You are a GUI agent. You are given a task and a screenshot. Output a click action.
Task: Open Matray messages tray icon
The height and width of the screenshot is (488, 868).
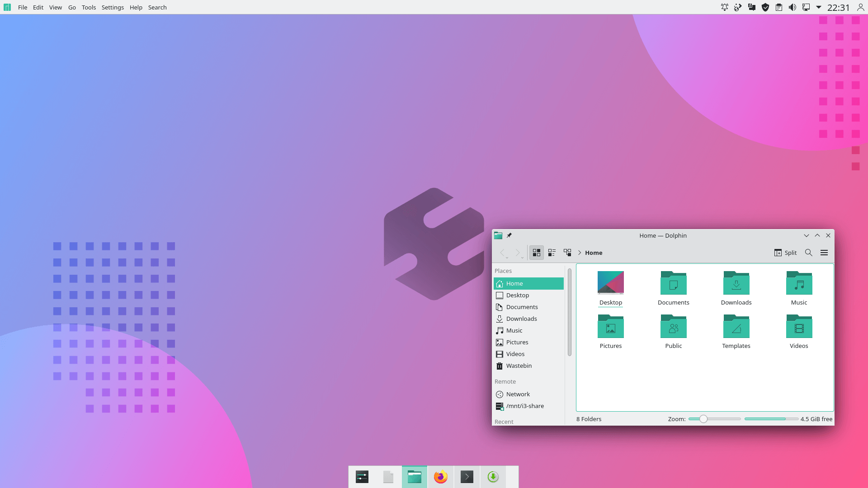coord(752,7)
